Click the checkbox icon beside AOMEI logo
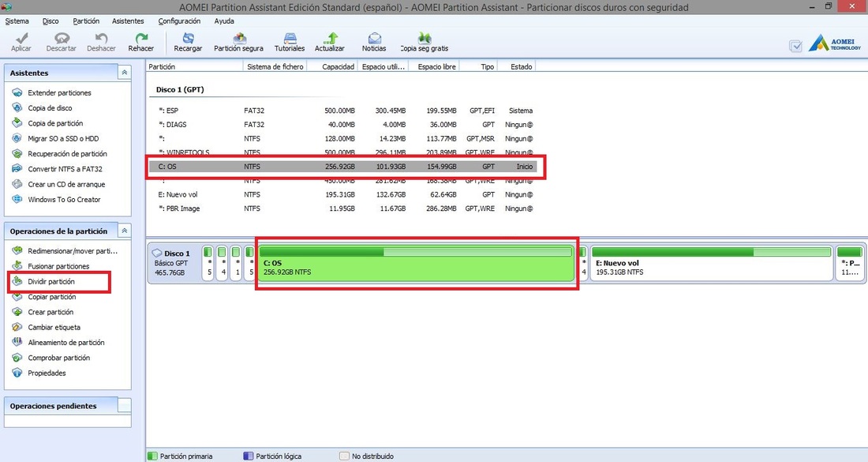This screenshot has height=462, width=868. click(x=795, y=47)
